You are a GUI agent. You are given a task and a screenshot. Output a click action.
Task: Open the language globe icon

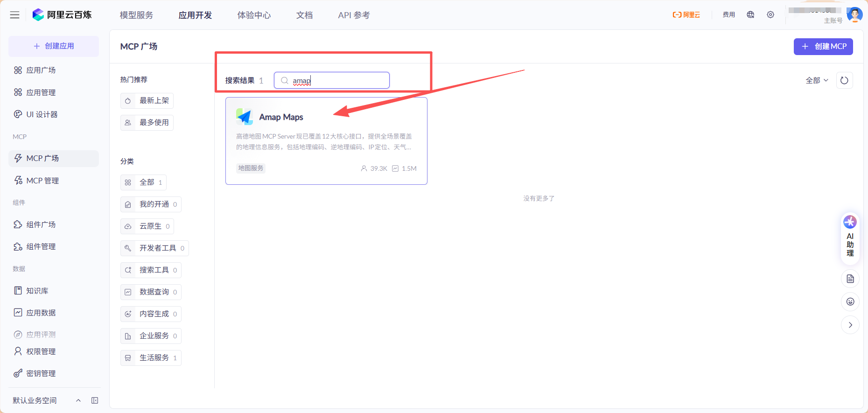pos(750,15)
